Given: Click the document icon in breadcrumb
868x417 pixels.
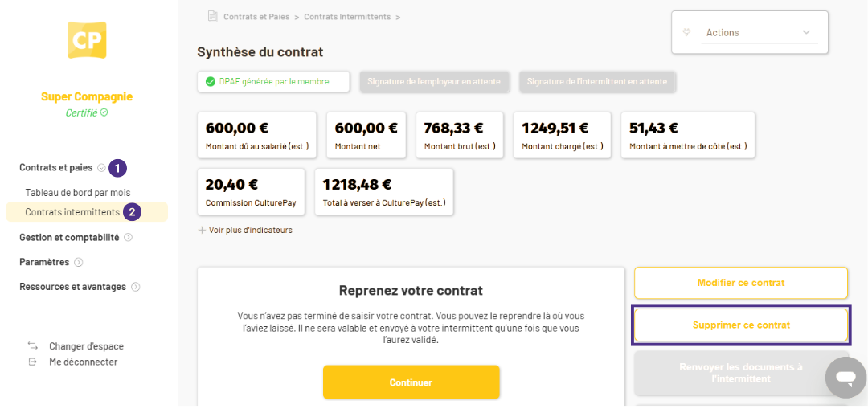Looking at the screenshot, I should (x=212, y=17).
